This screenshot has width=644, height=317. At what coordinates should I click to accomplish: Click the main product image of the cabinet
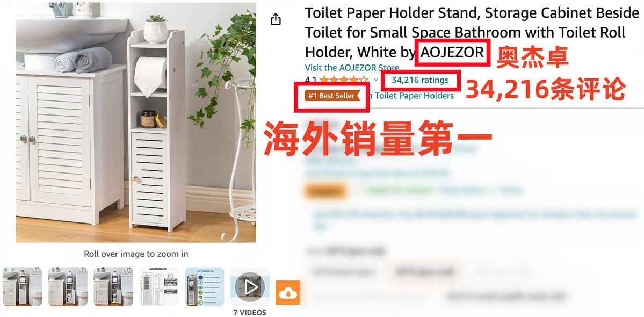pos(136,123)
